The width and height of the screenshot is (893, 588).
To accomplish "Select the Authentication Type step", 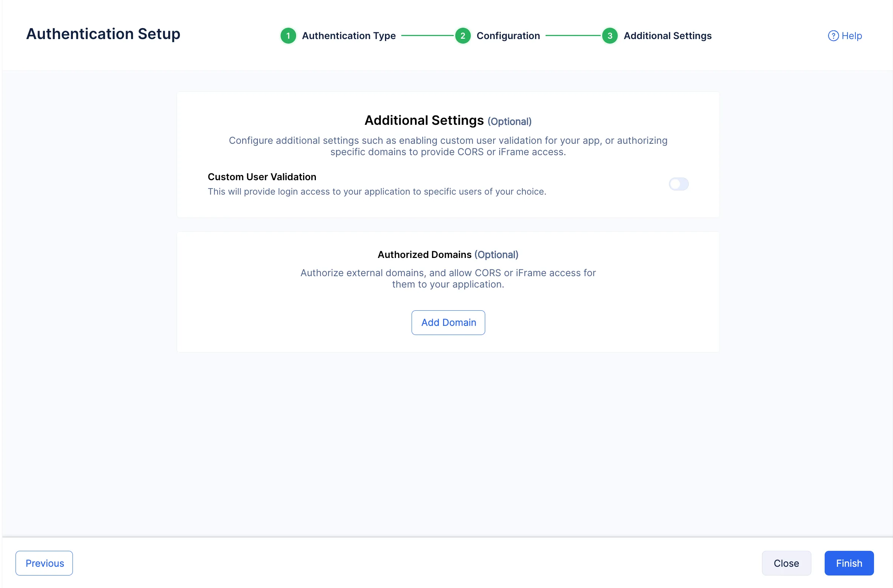I will coord(349,36).
